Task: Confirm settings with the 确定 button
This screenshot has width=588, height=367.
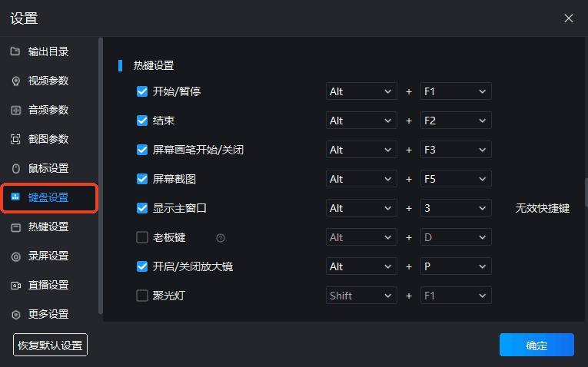Action: [537, 345]
